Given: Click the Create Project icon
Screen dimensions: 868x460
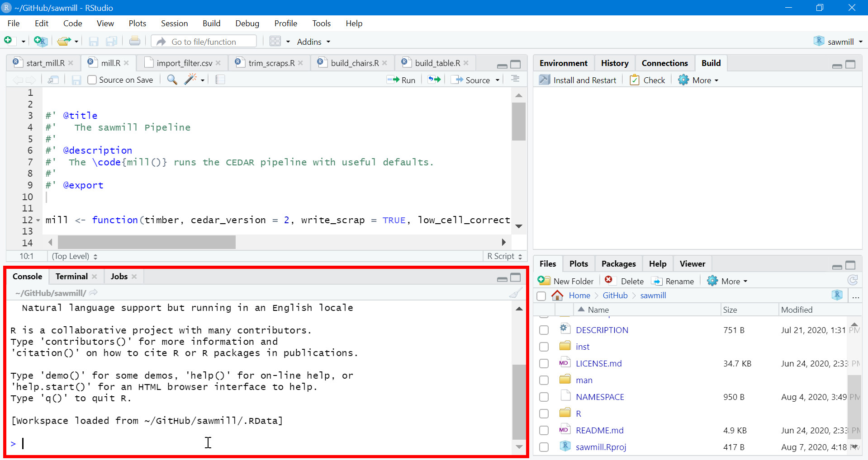Looking at the screenshot, I should pos(40,41).
